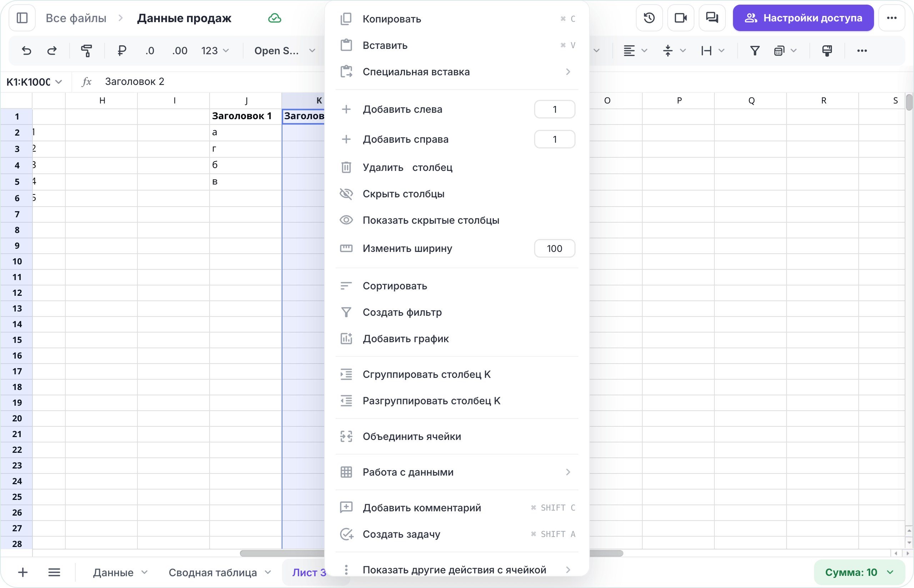Choose Создать задачу
The height and width of the screenshot is (588, 914).
(x=457, y=534)
